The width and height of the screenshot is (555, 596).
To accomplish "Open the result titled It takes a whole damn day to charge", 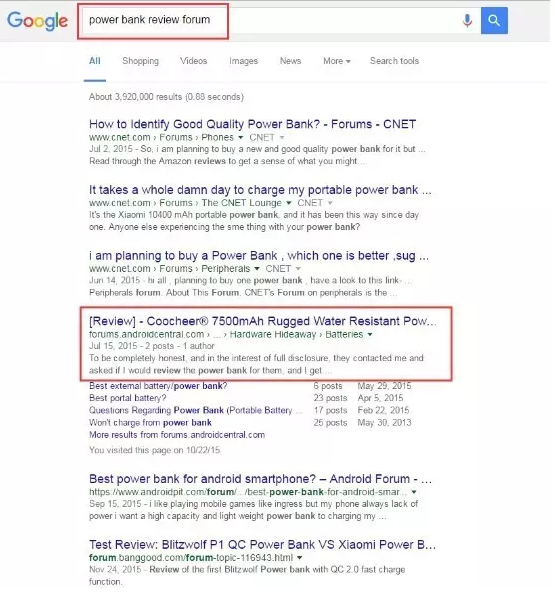I will pyautogui.click(x=260, y=190).
